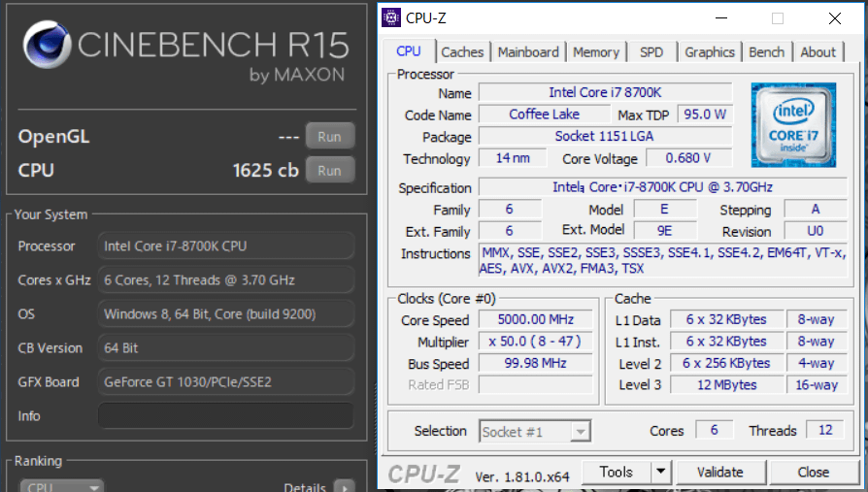Click the OS field showing Windows 8
Image resolution: width=868 pixels, height=492 pixels.
(x=226, y=313)
